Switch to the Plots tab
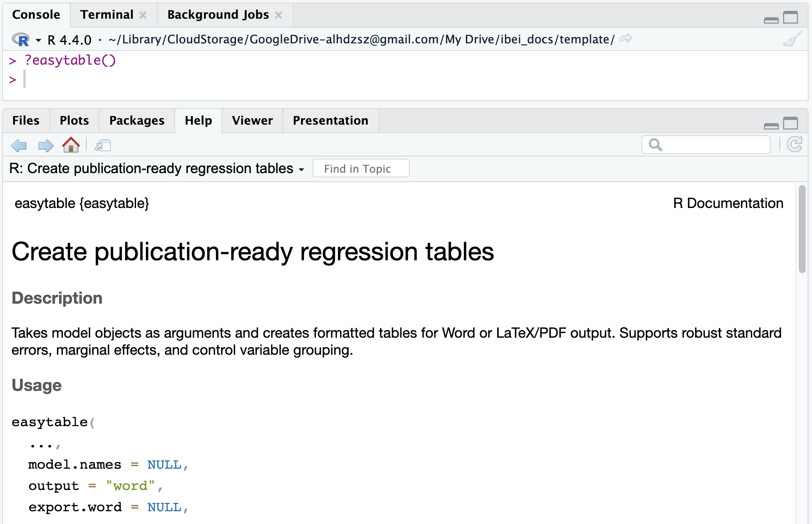 click(x=74, y=120)
